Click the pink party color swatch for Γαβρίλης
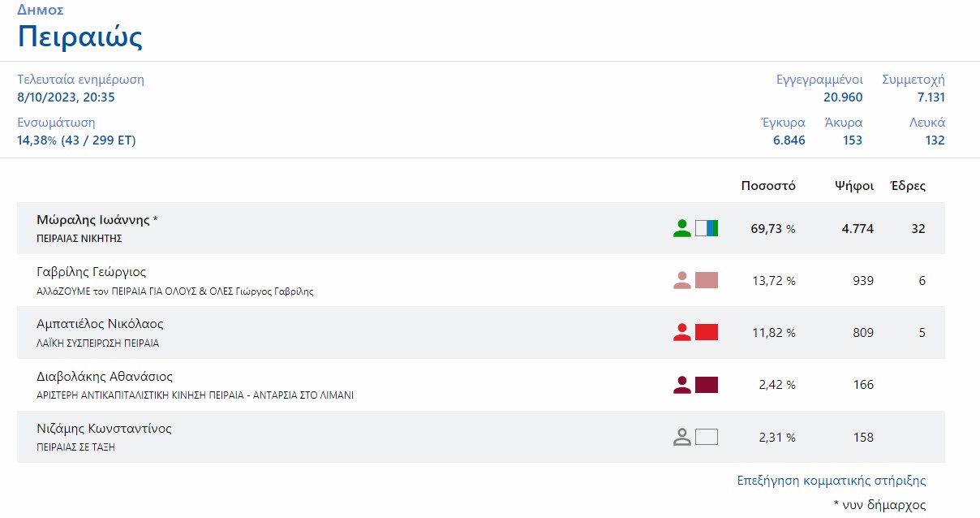Viewport: 980px width, 518px height. (707, 280)
